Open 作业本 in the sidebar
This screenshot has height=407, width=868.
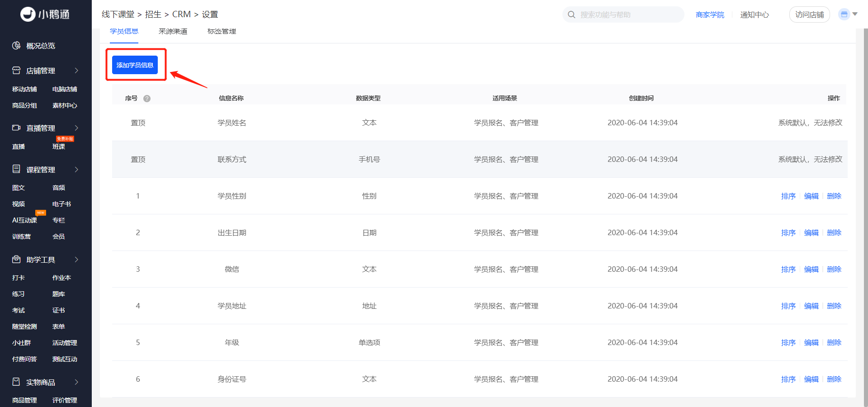(x=61, y=278)
